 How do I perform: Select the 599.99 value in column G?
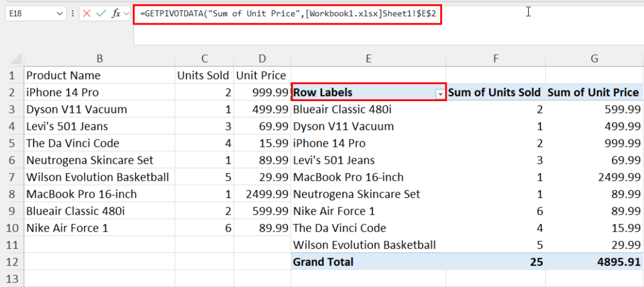point(594,109)
